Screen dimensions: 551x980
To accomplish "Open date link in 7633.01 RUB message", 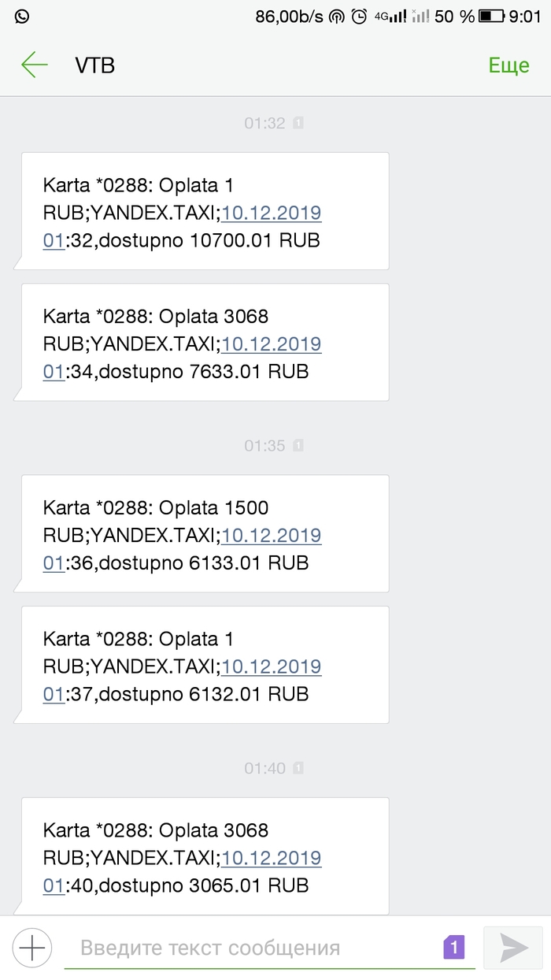I will (x=271, y=343).
